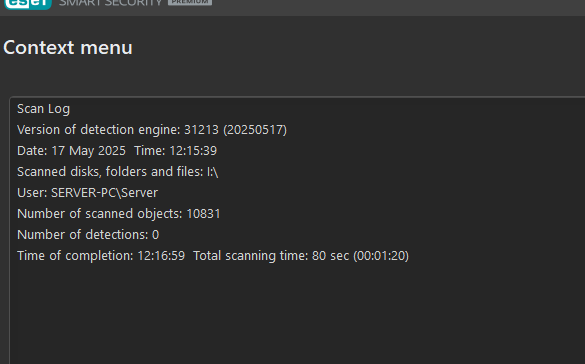Screen dimensions: 585x364
Task: Click the engine date code (20250517)
Action: click(255, 130)
